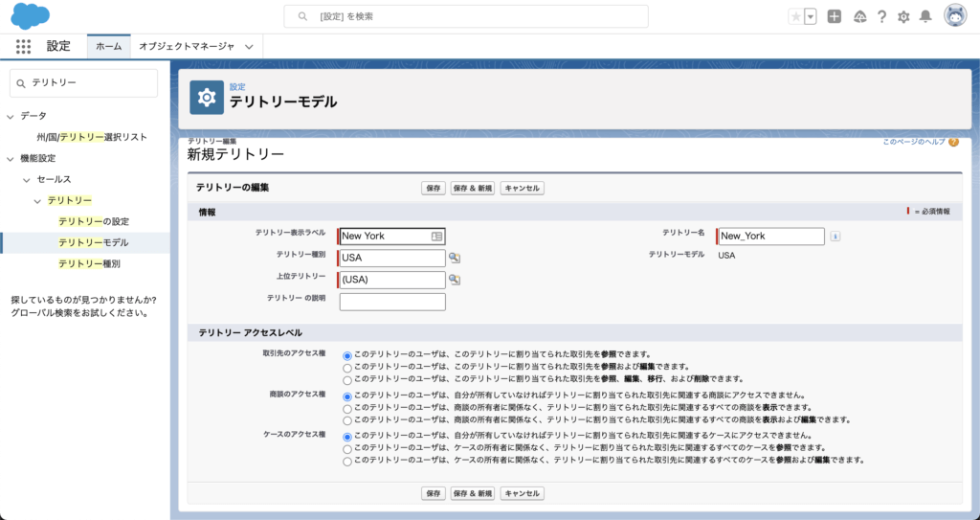Open the help question mark icon
The width and height of the screenshot is (980, 520).
(x=881, y=17)
